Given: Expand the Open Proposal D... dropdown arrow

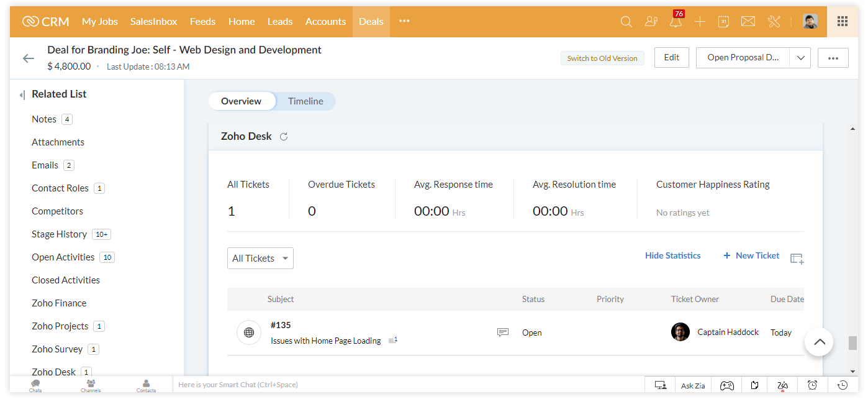Looking at the screenshot, I should (800, 58).
